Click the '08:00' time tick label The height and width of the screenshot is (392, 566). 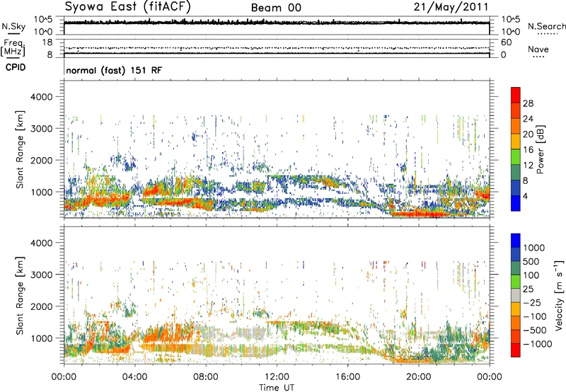[x=206, y=377]
